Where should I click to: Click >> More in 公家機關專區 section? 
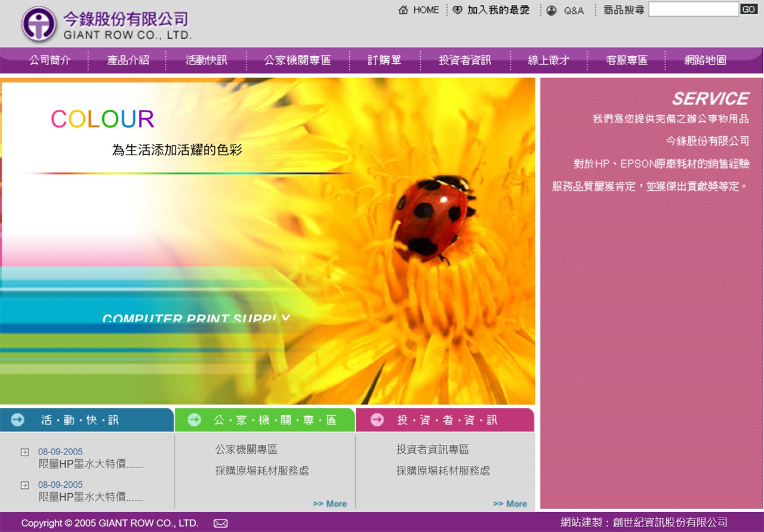(x=330, y=504)
